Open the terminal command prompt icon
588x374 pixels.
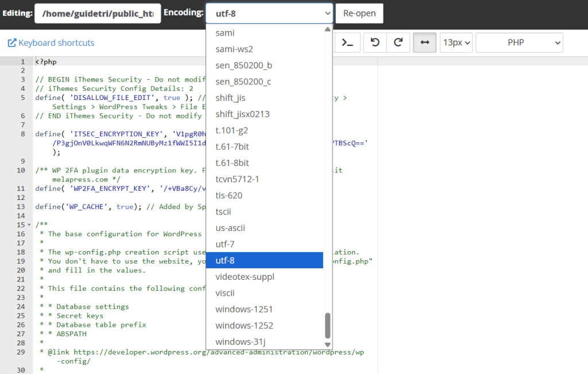[x=347, y=43]
